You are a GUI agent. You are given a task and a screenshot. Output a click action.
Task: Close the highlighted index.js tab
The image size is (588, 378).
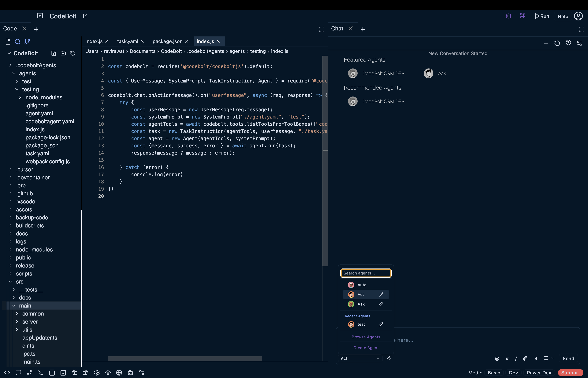[x=218, y=41]
